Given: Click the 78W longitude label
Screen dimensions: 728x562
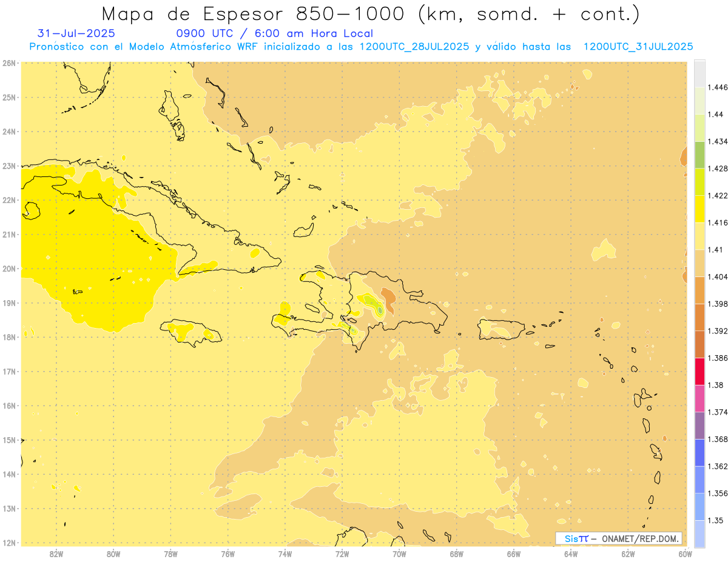Looking at the screenshot, I should tap(170, 554).
